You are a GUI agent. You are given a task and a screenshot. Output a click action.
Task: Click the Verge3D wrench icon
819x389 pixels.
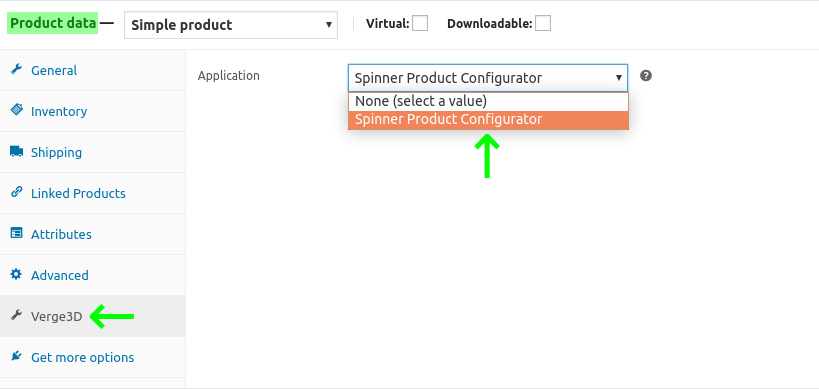click(x=16, y=315)
